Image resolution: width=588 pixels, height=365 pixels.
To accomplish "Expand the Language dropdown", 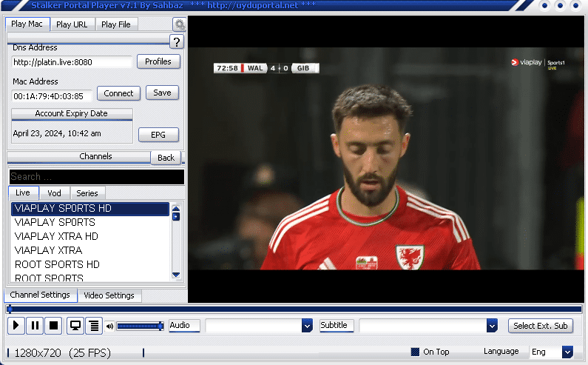I will tap(567, 352).
